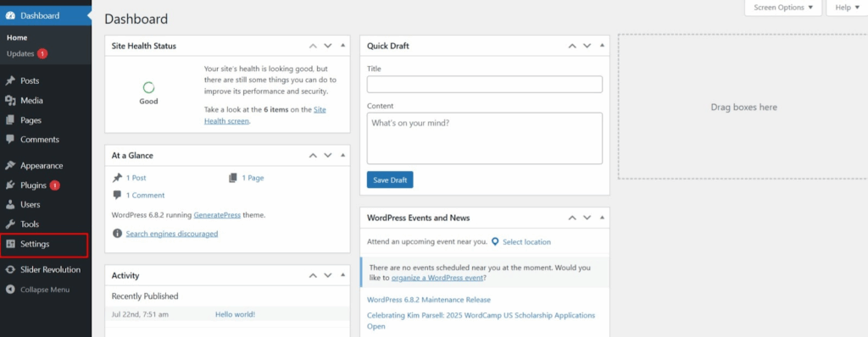Click the Search engines discouraged link
This screenshot has height=337, width=868.
[x=171, y=234]
